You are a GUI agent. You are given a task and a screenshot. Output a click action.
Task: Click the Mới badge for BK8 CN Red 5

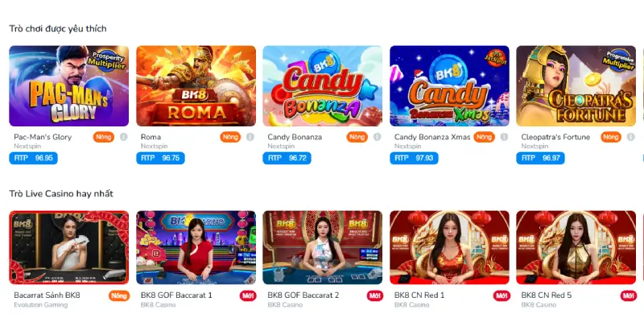629,295
